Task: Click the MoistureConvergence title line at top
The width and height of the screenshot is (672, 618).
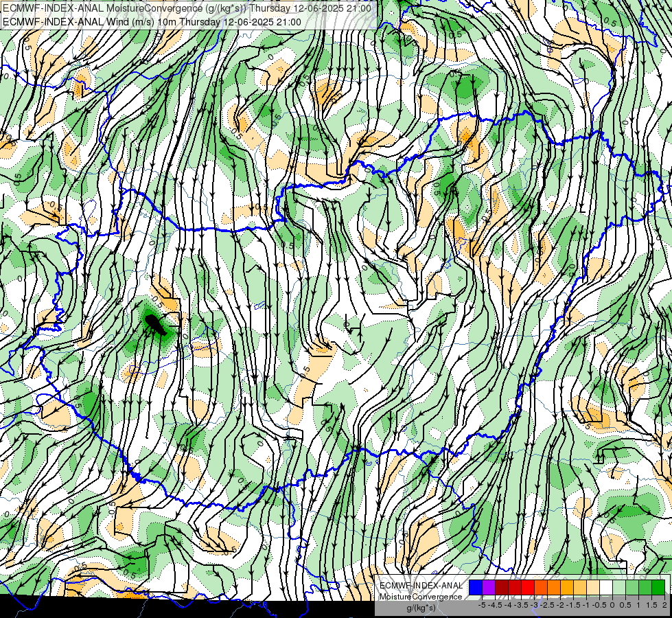Action: (187, 8)
